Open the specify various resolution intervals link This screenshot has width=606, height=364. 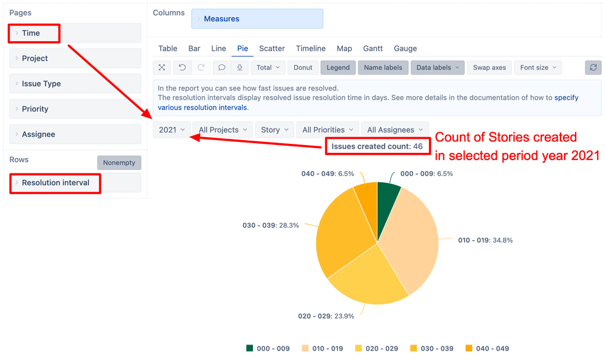click(203, 107)
